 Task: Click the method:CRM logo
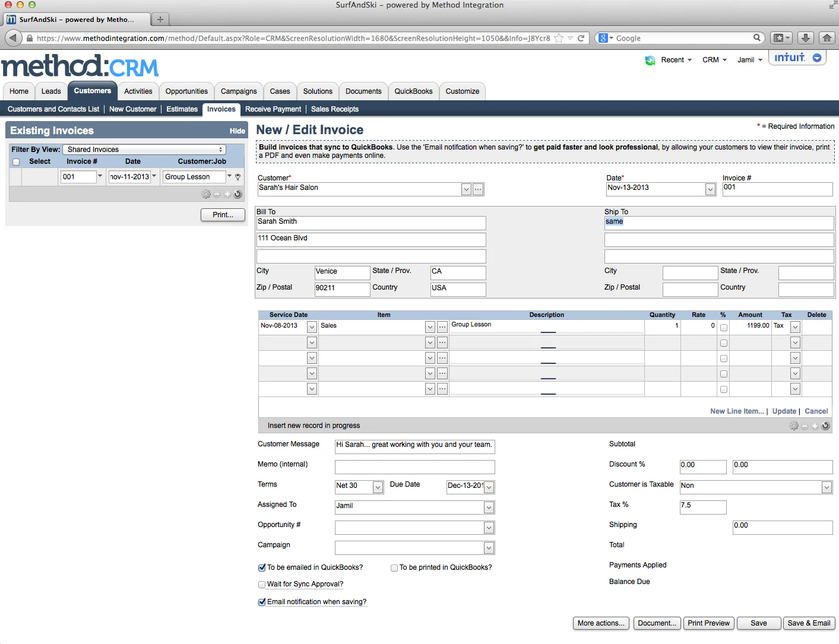tap(80, 66)
